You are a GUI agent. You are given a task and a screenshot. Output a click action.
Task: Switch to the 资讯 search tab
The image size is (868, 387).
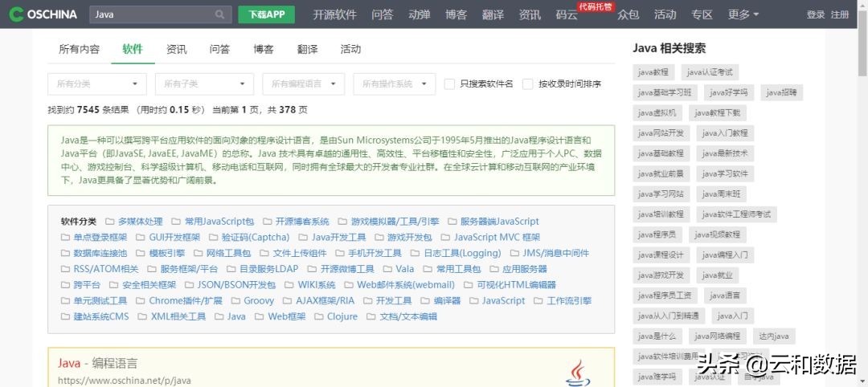coord(177,49)
